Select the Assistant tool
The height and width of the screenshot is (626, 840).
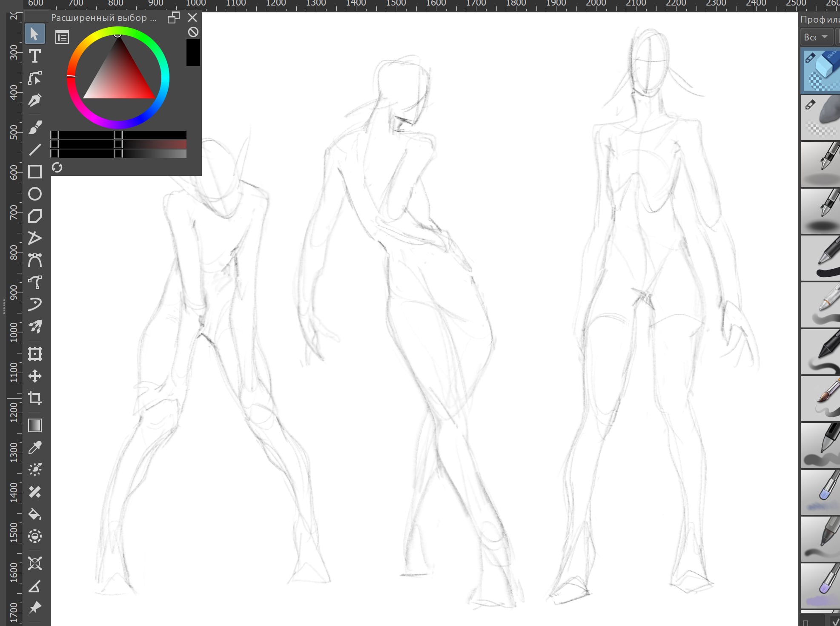(35, 563)
